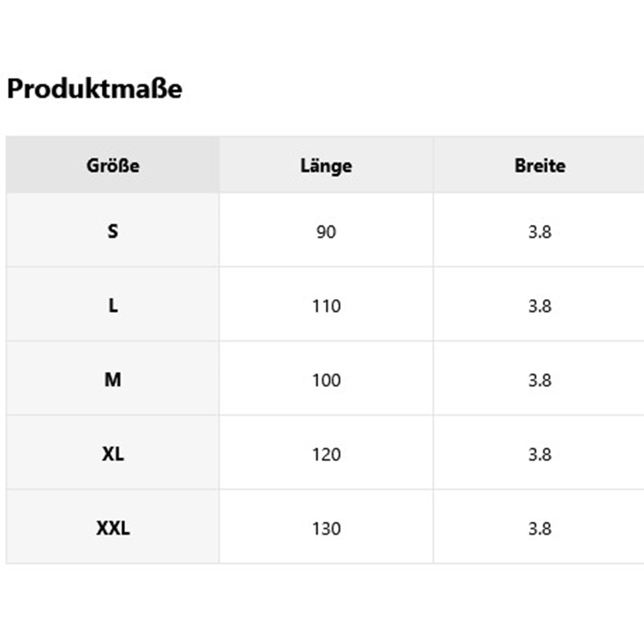Click the length value 100

pos(326,380)
